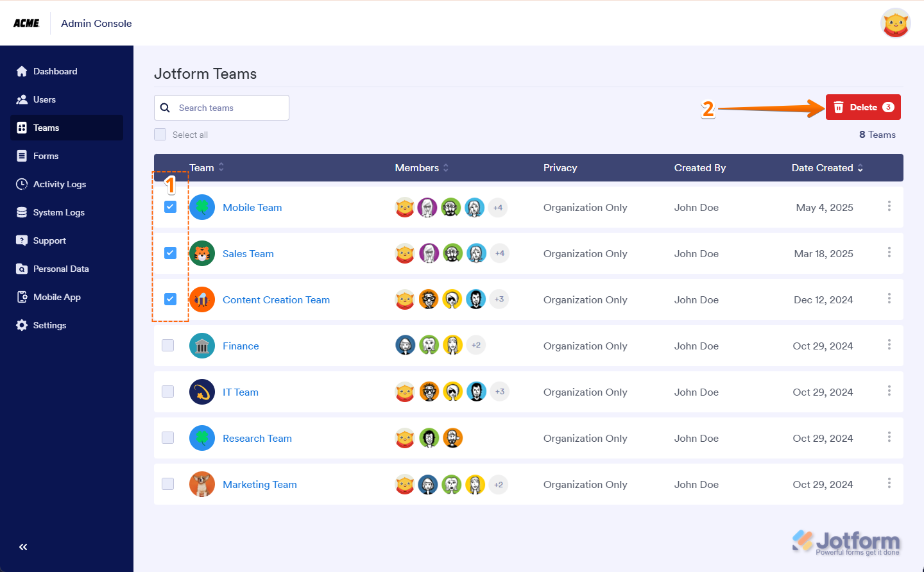This screenshot has width=924, height=572.
Task: Open the Research Team row options menu
Action: click(x=889, y=437)
